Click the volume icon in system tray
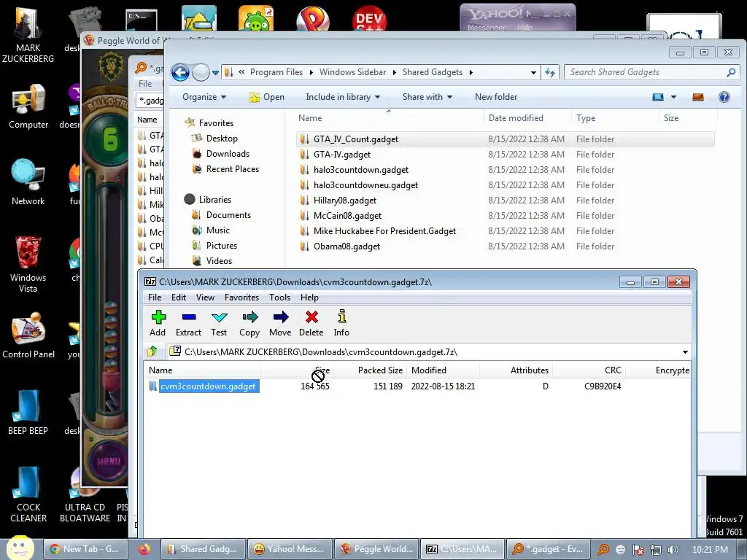This screenshot has width=747, height=560. coord(673,550)
